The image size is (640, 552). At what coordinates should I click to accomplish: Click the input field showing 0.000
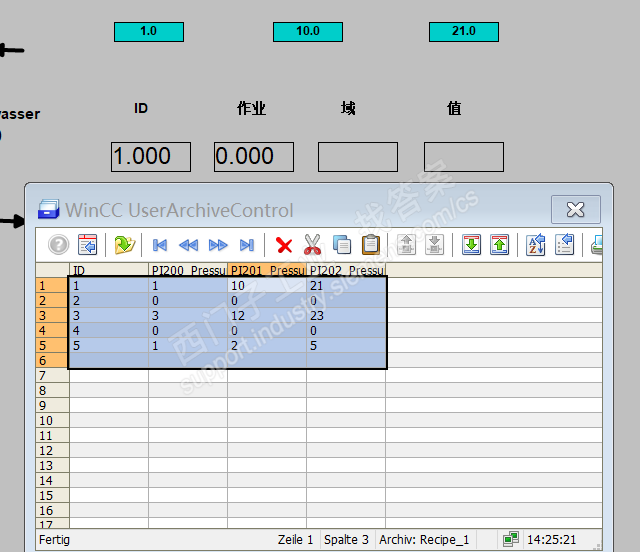point(254,157)
